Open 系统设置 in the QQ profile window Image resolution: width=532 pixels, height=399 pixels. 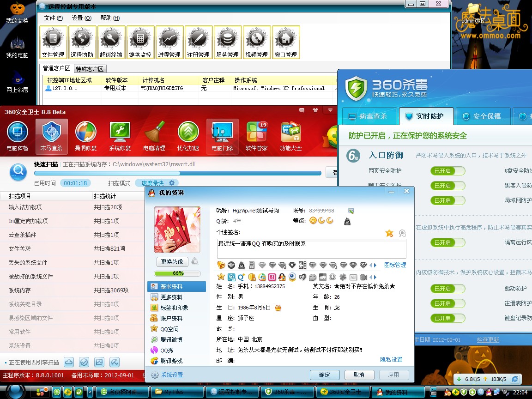point(167,375)
